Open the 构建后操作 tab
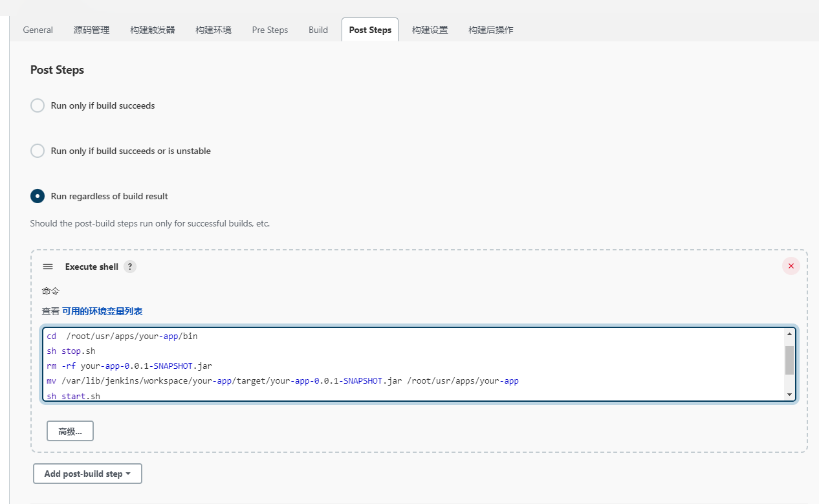The image size is (819, 504). [491, 30]
